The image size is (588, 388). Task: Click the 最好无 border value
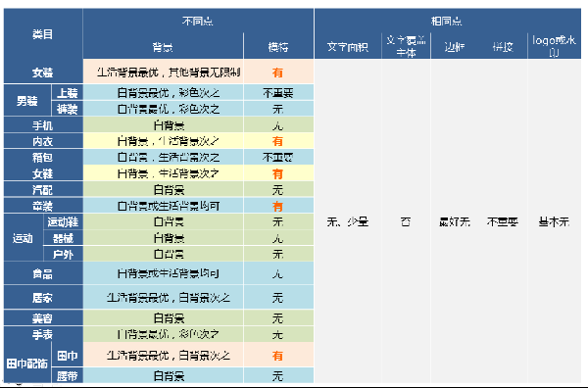point(455,222)
